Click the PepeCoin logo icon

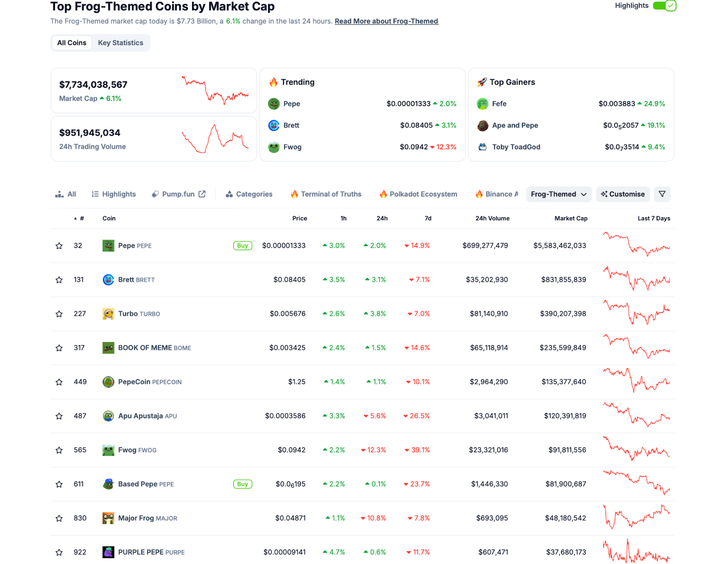pos(108,382)
